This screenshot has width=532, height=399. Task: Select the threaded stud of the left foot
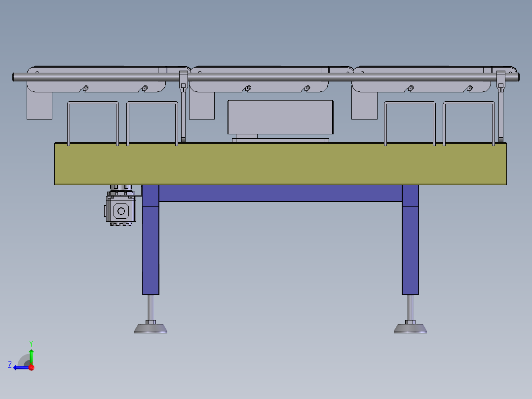tap(151, 307)
